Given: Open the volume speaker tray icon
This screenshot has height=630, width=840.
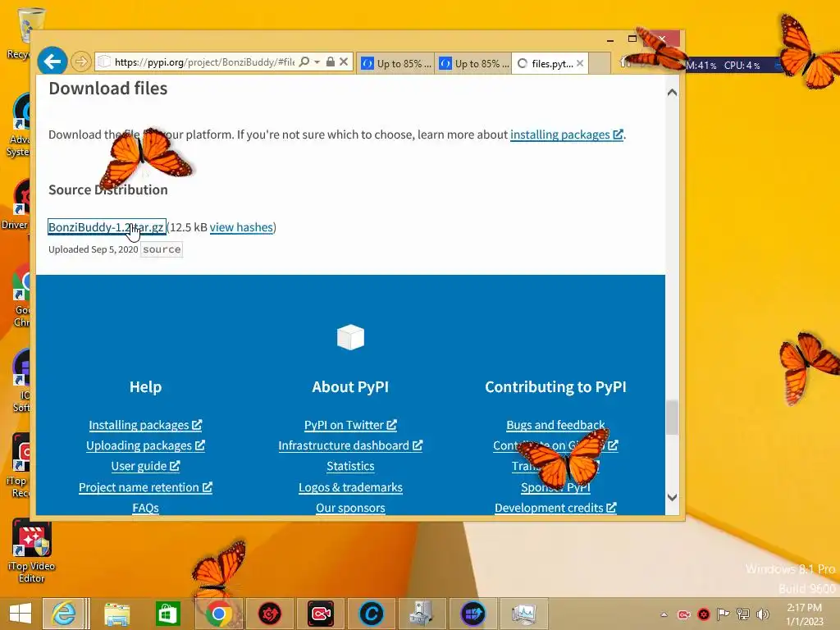Looking at the screenshot, I should (762, 614).
